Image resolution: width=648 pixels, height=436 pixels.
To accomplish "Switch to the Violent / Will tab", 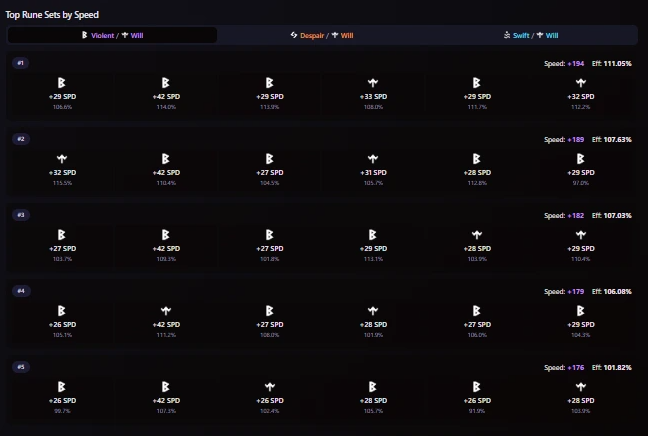I will [112, 35].
